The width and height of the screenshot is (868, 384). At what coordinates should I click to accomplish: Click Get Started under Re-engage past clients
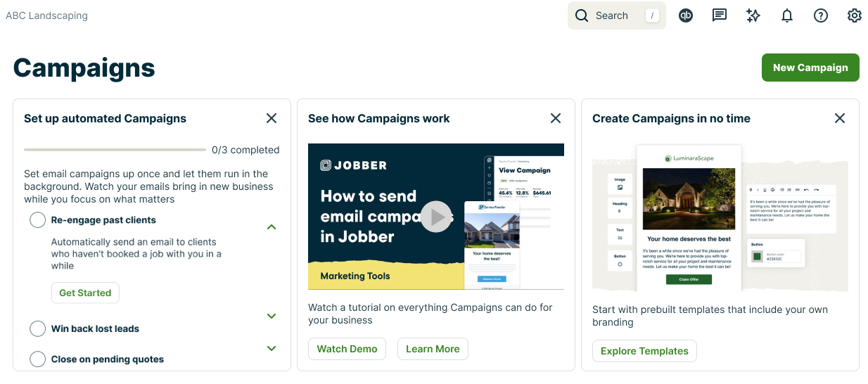coord(85,293)
